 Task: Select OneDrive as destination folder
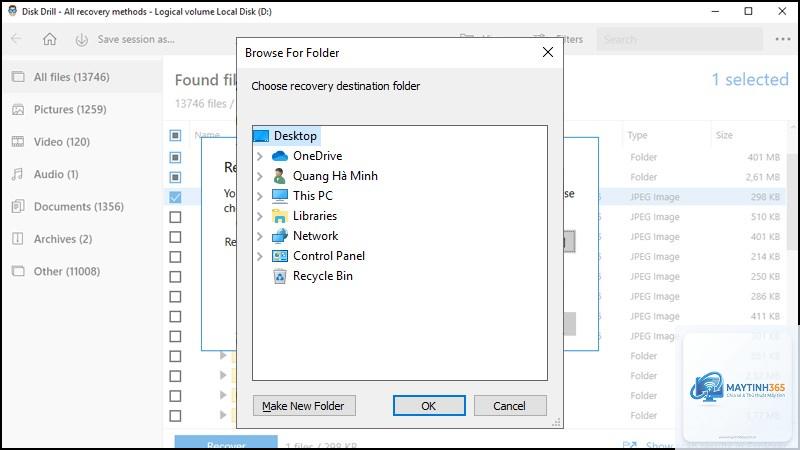pos(317,156)
